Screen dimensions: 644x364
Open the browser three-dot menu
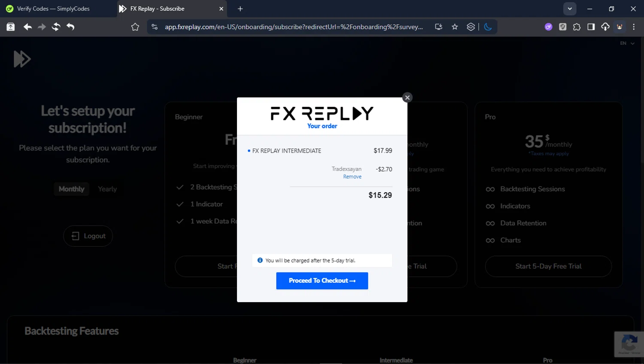pos(634,27)
